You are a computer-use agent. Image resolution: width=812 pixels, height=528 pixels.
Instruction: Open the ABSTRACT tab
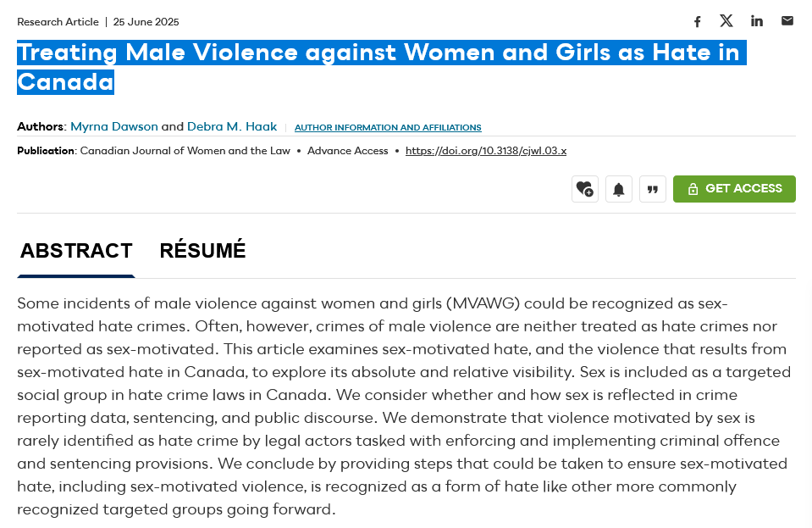click(x=76, y=251)
